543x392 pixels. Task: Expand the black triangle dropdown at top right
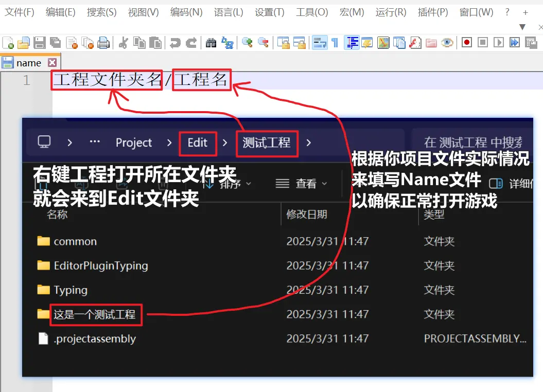522,27
